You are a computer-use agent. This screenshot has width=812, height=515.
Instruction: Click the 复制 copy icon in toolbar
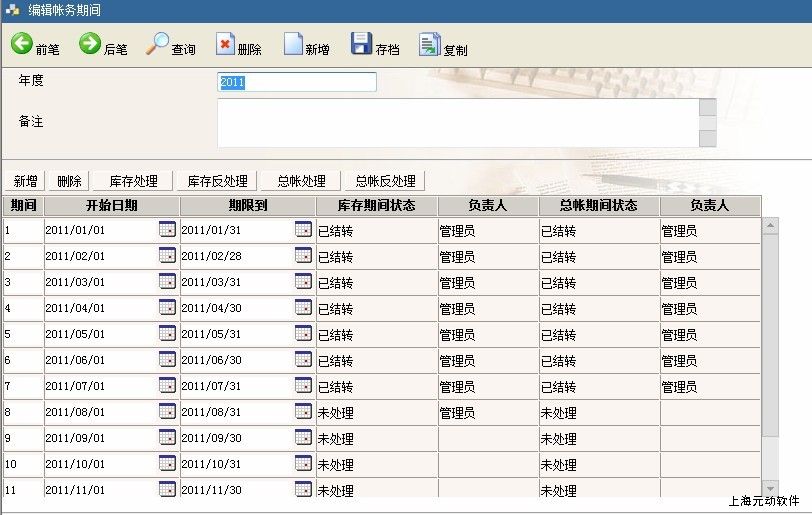click(x=429, y=45)
